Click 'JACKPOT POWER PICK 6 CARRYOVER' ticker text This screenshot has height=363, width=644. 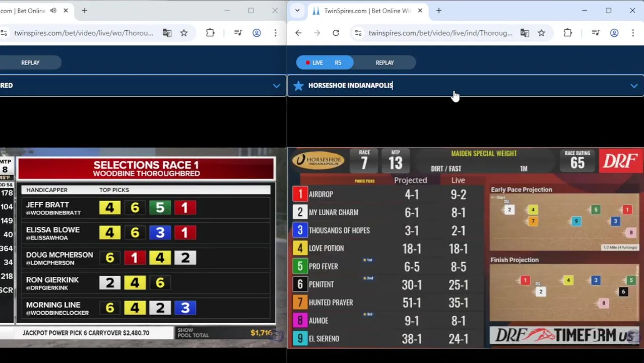[x=86, y=333]
